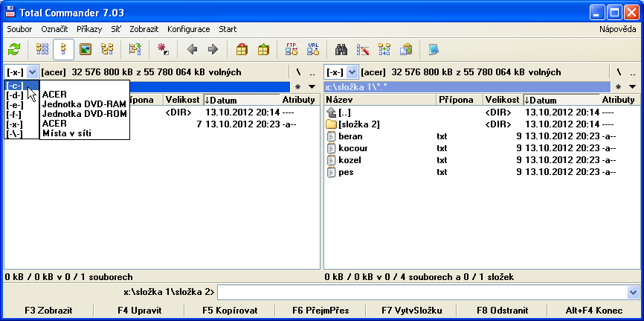Click the green refresh (reread source) icon

(14, 50)
